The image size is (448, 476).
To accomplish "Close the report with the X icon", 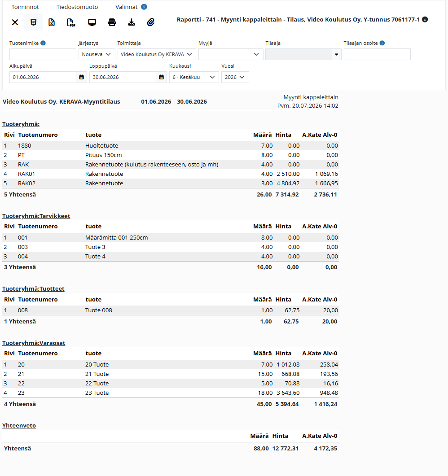I will tap(15, 22).
